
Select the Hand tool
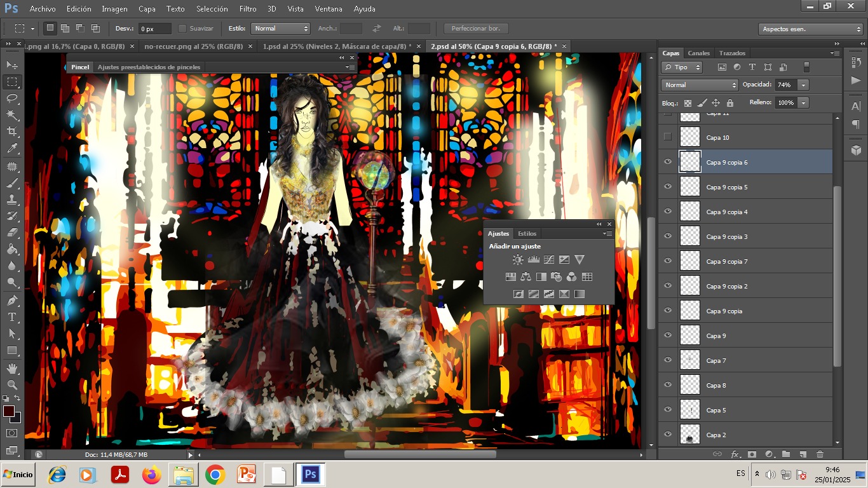(x=12, y=368)
